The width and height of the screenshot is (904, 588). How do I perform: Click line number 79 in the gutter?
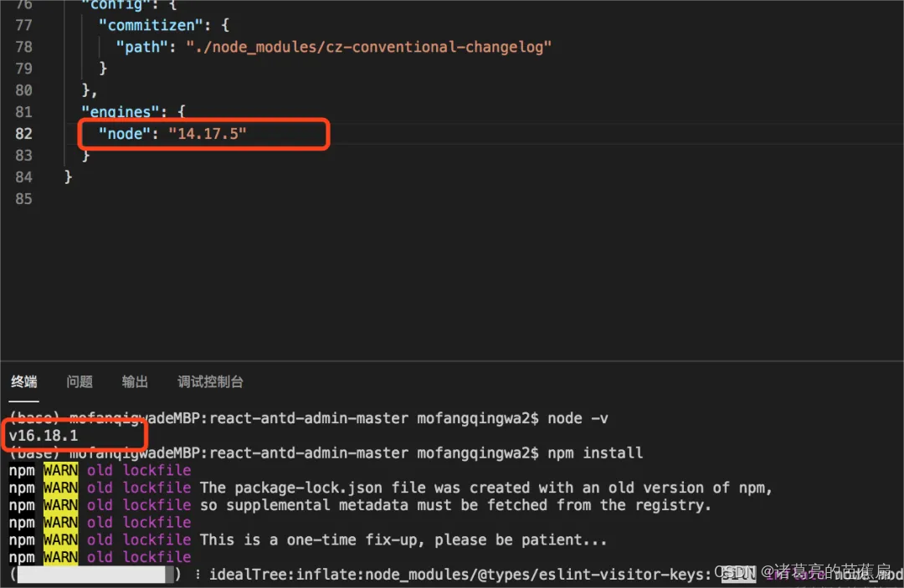[23, 69]
